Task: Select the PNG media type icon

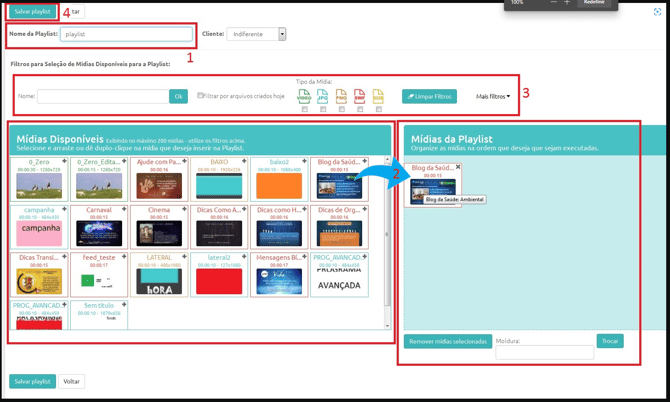Action: (x=341, y=97)
